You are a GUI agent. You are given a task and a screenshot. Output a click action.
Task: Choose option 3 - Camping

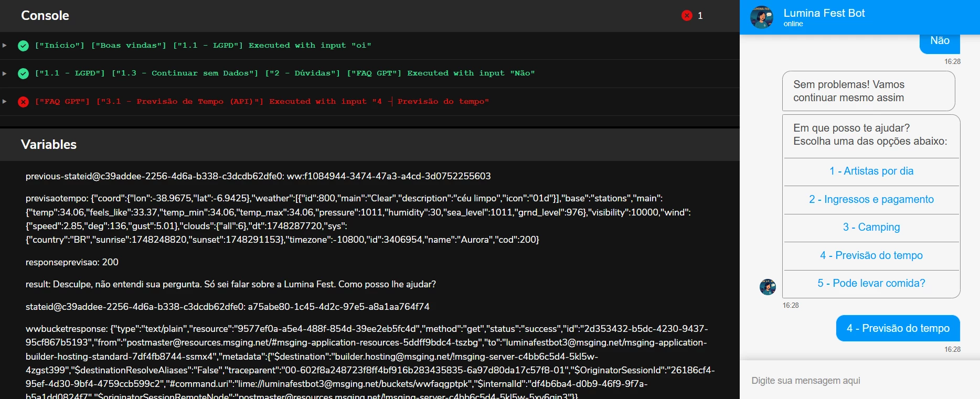coord(871,228)
